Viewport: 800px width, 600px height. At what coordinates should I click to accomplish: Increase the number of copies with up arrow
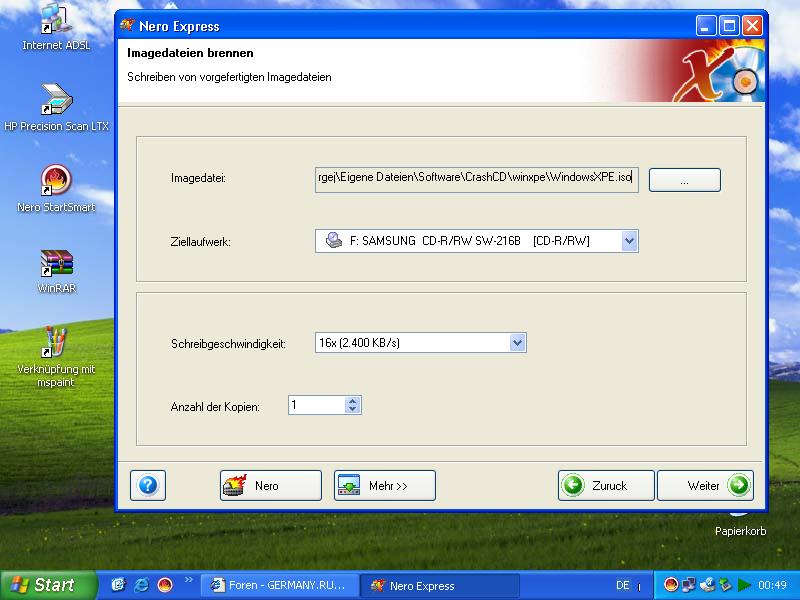(x=353, y=401)
